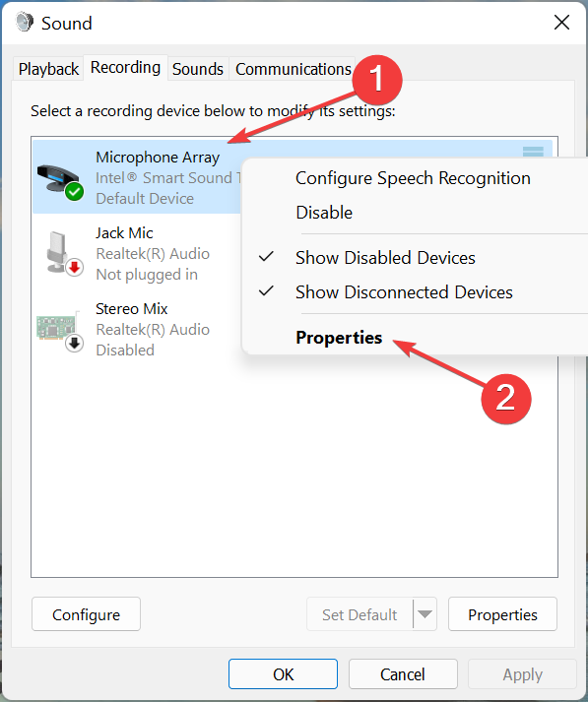Switch to the Playback tab
588x702 pixels.
[48, 69]
